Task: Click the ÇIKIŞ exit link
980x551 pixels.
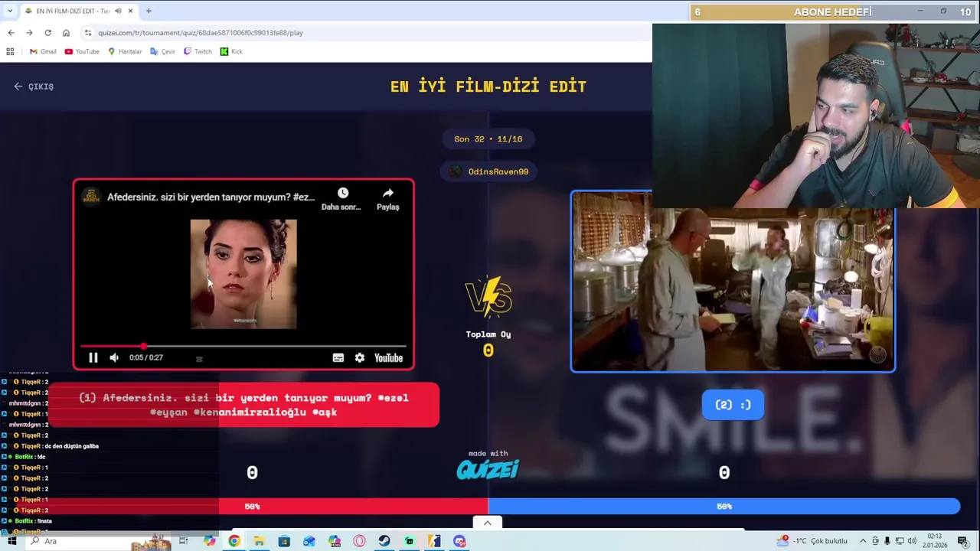Action: click(34, 86)
